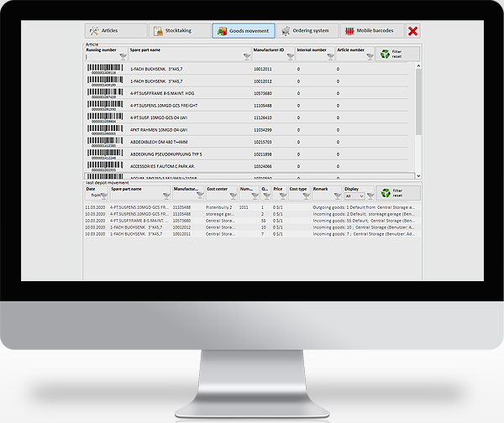Click the red X close button

click(412, 31)
